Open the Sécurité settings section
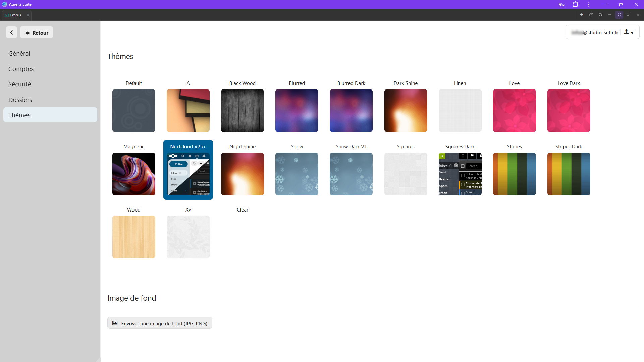 pyautogui.click(x=50, y=84)
